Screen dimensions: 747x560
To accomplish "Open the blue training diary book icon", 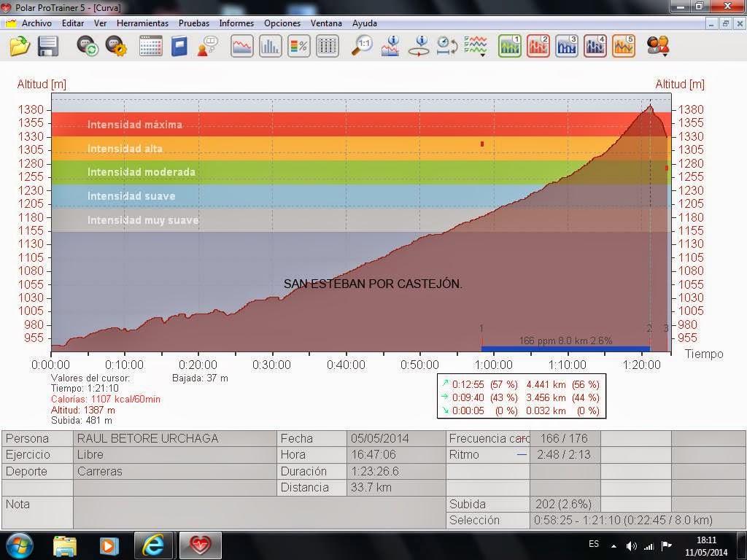I will click(x=179, y=46).
